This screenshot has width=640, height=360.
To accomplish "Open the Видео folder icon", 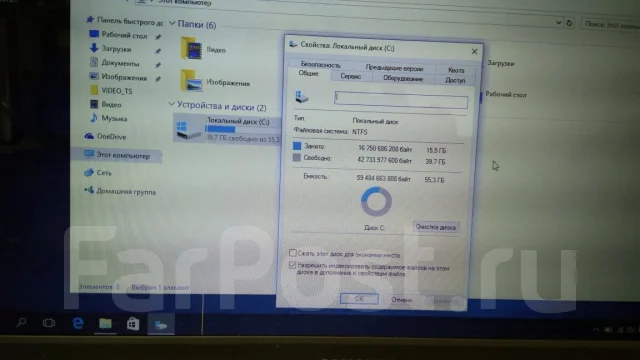I will (191, 49).
